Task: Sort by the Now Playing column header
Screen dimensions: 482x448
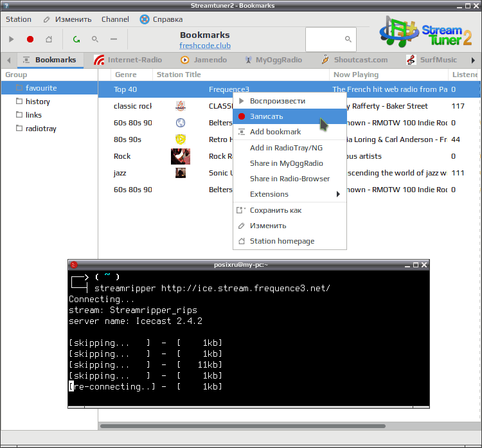Action: click(x=389, y=75)
